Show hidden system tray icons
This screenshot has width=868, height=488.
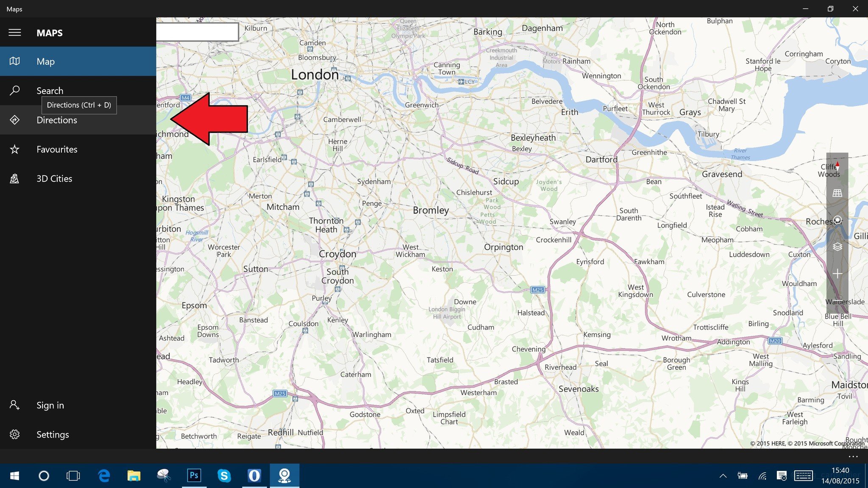pos(723,476)
